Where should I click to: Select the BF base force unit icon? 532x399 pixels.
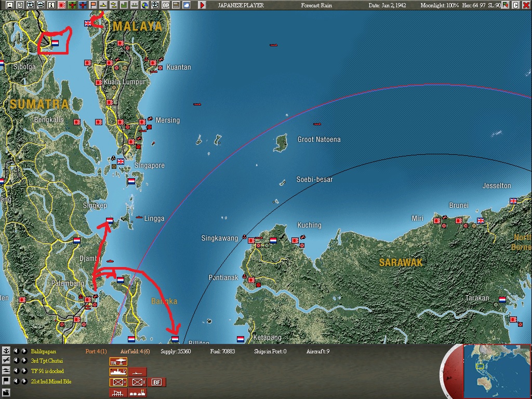click(156, 382)
